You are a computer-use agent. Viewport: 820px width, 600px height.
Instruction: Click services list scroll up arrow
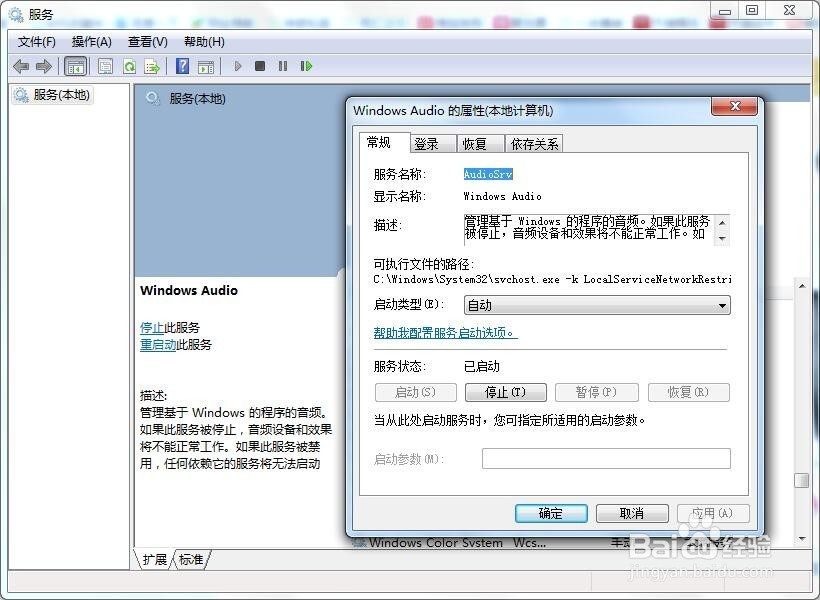[x=802, y=286]
